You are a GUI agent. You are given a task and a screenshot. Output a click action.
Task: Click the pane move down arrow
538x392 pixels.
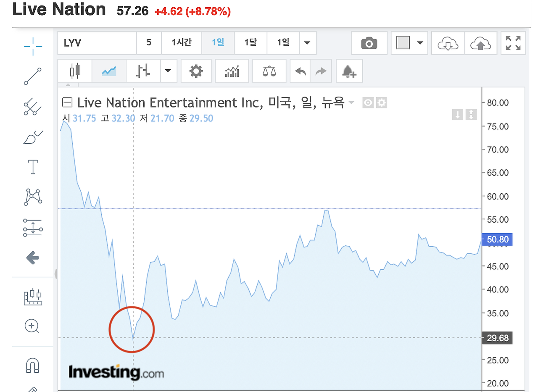pyautogui.click(x=457, y=114)
